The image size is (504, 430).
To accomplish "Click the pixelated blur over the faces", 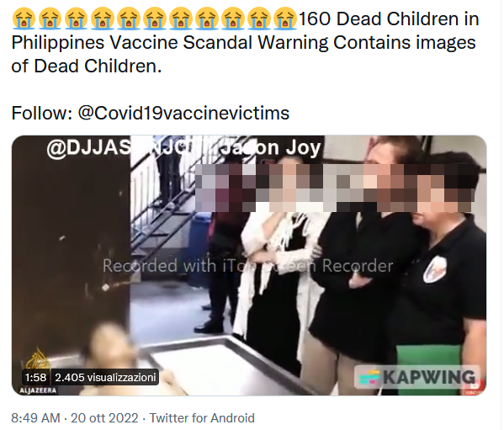I will [x=334, y=188].
